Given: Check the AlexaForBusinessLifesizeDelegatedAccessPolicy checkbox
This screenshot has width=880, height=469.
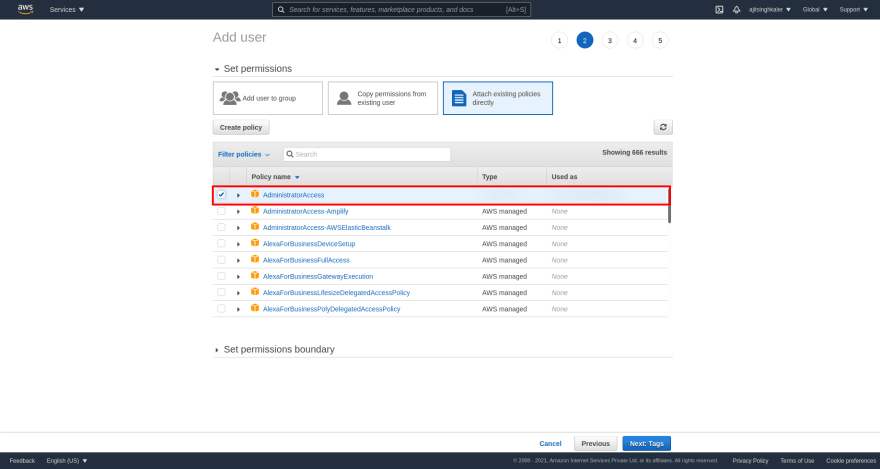Looking at the screenshot, I should [x=221, y=292].
